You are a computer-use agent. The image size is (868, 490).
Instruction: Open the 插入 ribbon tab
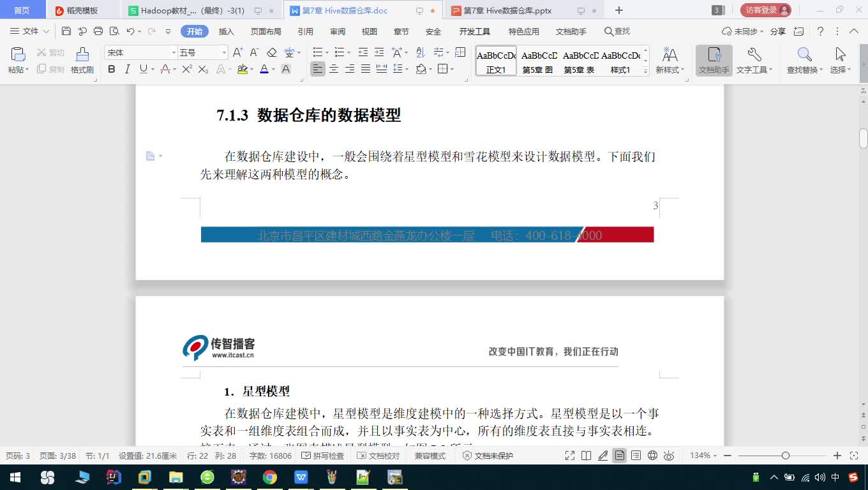227,31
